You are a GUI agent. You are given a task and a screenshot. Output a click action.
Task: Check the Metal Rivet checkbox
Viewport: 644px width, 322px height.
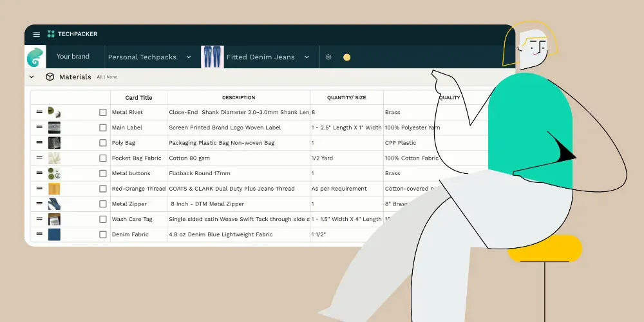[x=103, y=113]
